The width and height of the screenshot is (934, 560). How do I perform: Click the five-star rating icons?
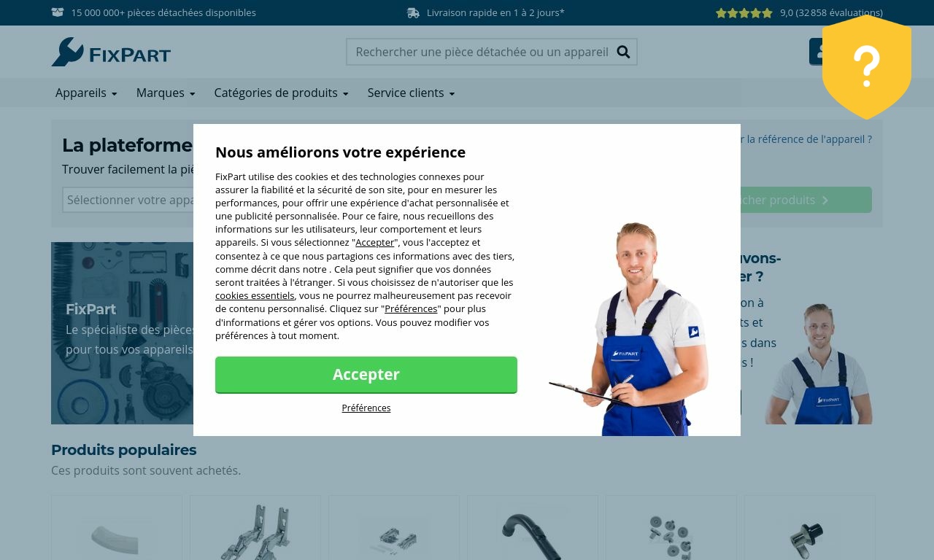[x=744, y=12]
